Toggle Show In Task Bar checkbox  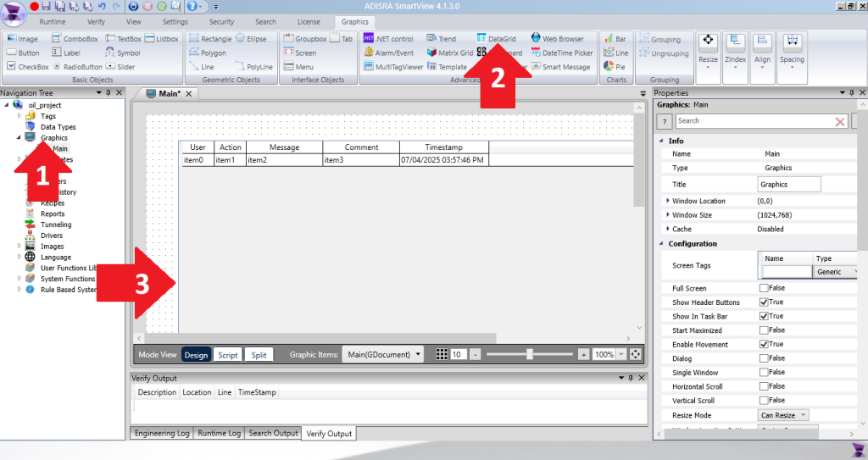tap(764, 316)
